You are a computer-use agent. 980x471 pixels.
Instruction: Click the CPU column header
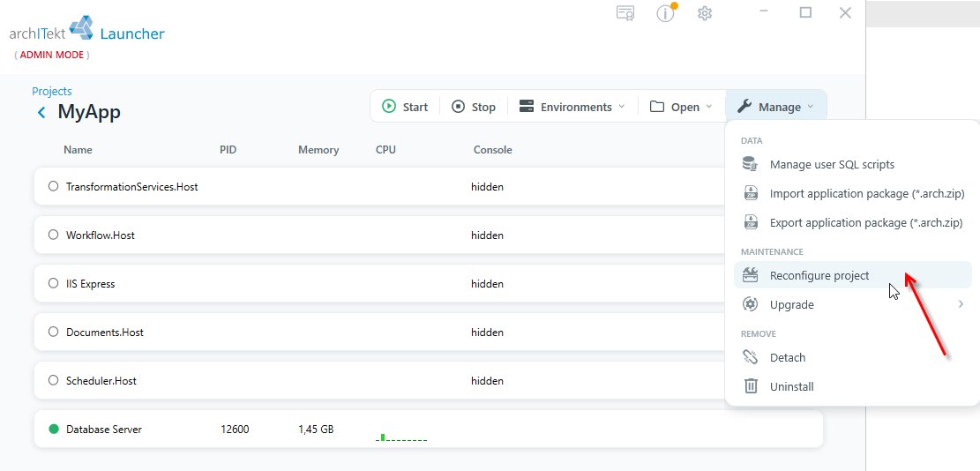[385, 150]
